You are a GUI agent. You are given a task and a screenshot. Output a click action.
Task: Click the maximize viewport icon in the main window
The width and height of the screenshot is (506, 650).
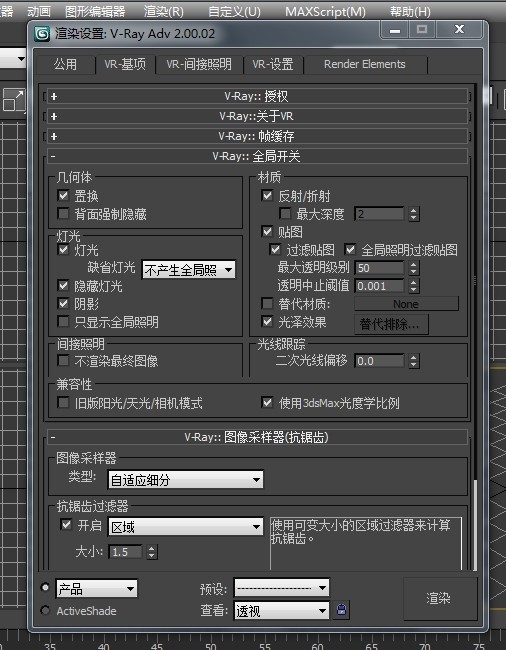point(13,100)
